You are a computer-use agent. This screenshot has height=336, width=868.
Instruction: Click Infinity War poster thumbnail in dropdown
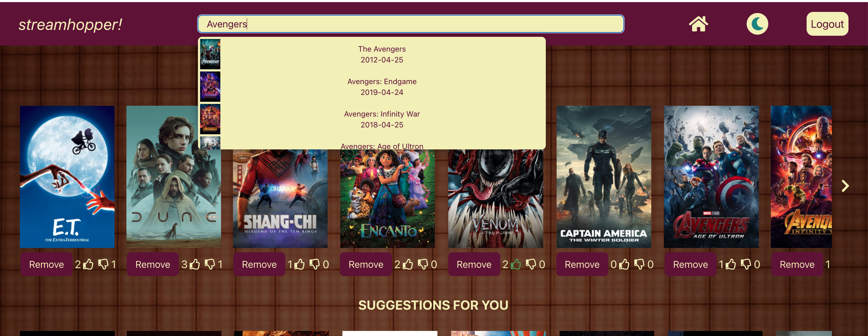point(210,119)
